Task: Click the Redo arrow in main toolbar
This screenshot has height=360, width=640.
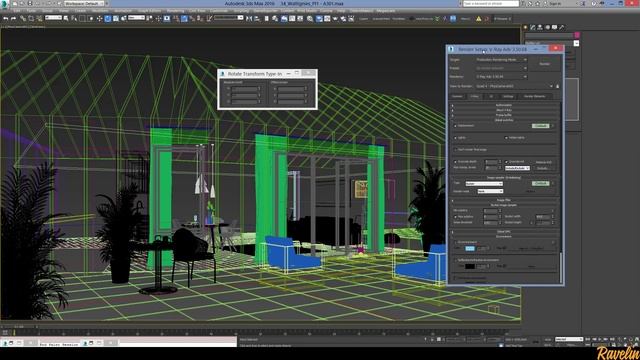Action: 13,18
